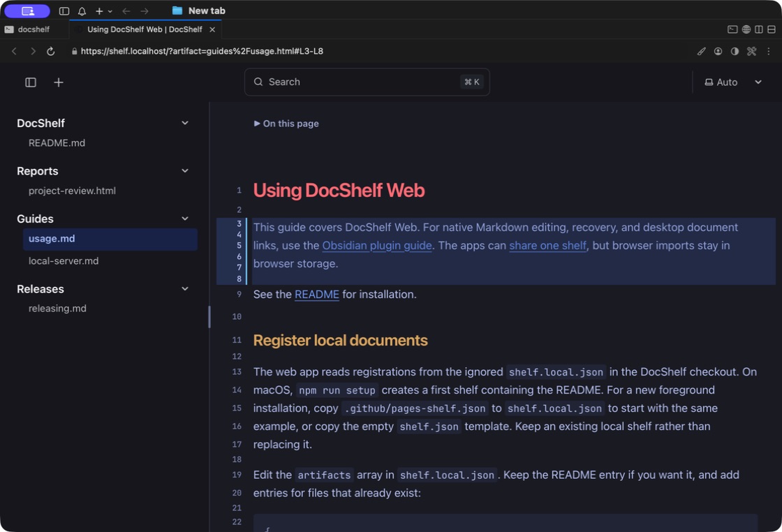Click the lock icon in address bar
Screen dimensions: 782x532
[74, 51]
